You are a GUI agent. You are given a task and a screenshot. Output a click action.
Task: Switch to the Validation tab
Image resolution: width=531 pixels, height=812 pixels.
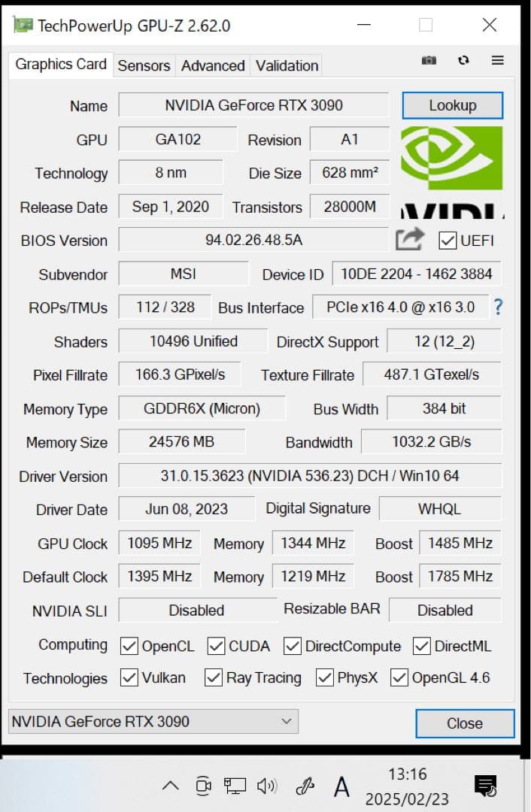coord(287,65)
